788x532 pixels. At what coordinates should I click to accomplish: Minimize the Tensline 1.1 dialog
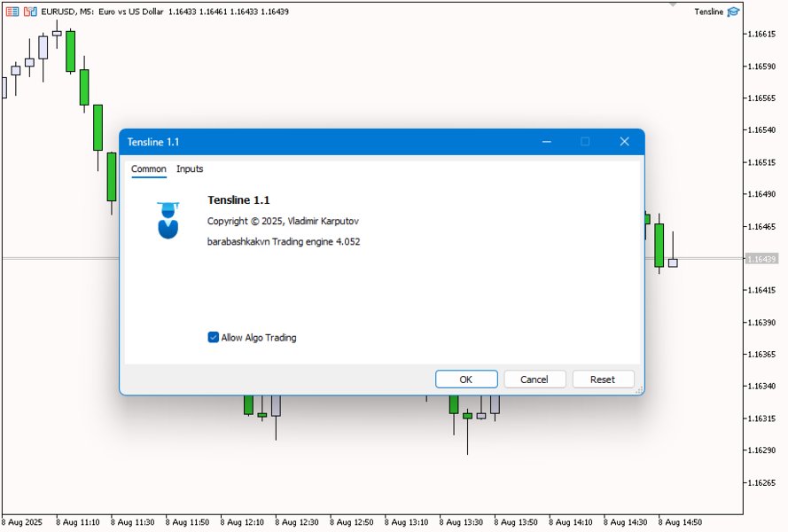(547, 142)
